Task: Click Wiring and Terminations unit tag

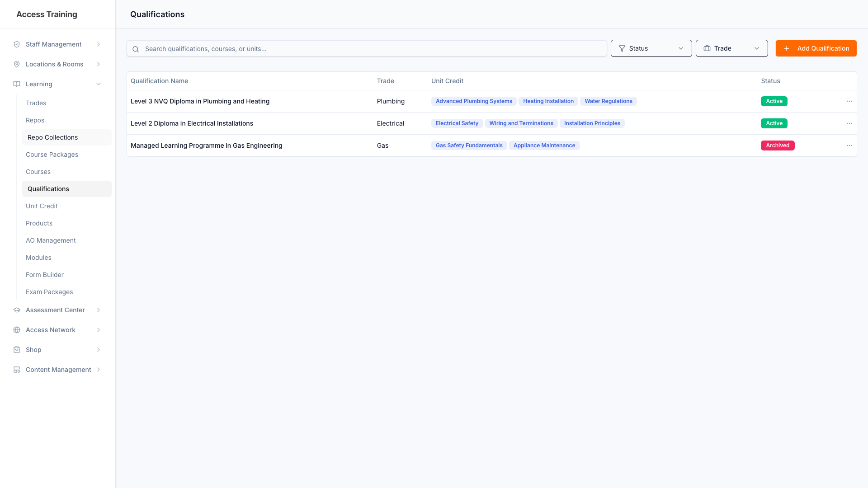Action: [521, 123]
